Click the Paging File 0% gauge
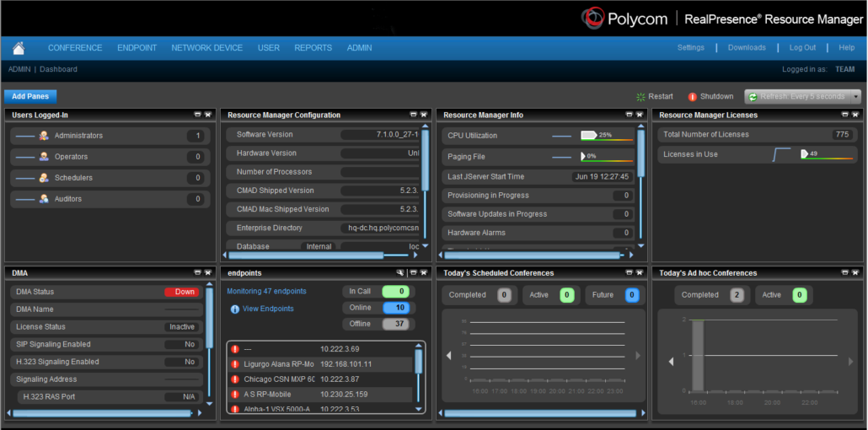The width and height of the screenshot is (868, 430). [606, 157]
